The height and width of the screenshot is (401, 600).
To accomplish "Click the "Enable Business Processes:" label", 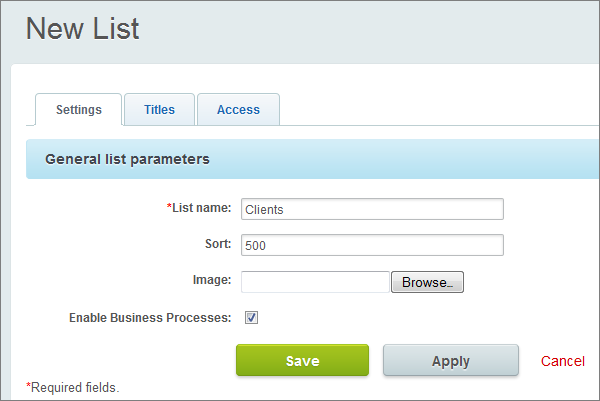I will pos(150,318).
